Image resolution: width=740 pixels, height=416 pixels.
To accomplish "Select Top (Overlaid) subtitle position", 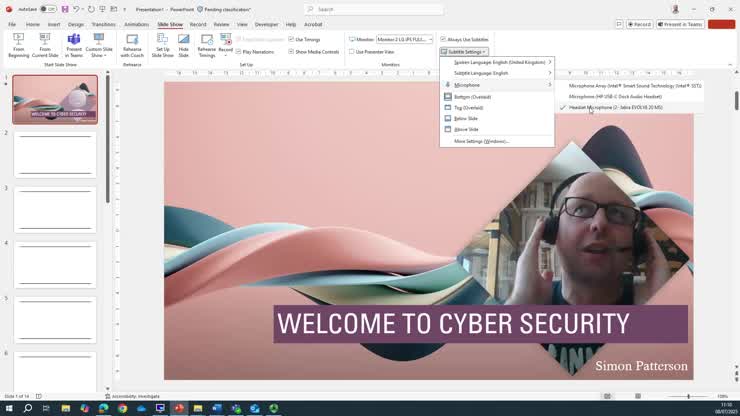I will (497, 108).
